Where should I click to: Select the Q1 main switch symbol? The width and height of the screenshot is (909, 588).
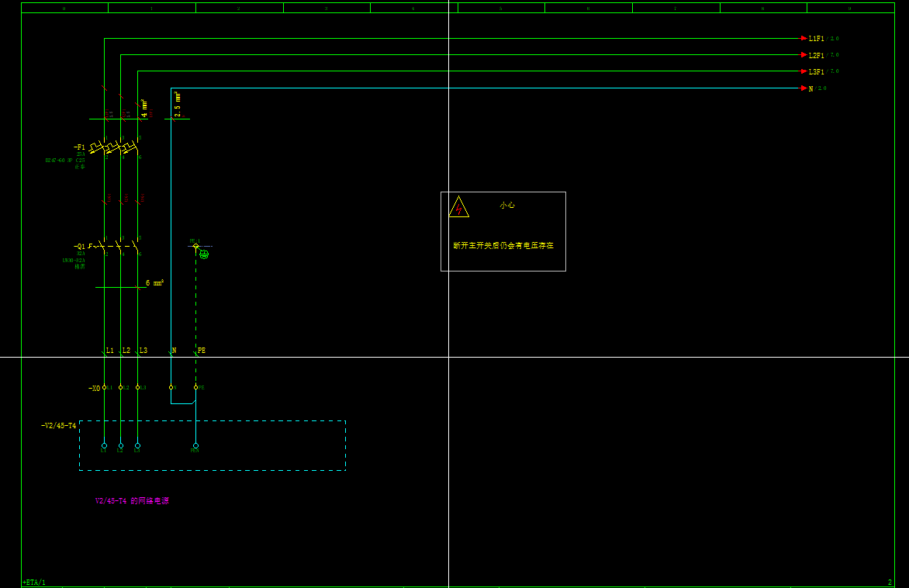point(116,246)
